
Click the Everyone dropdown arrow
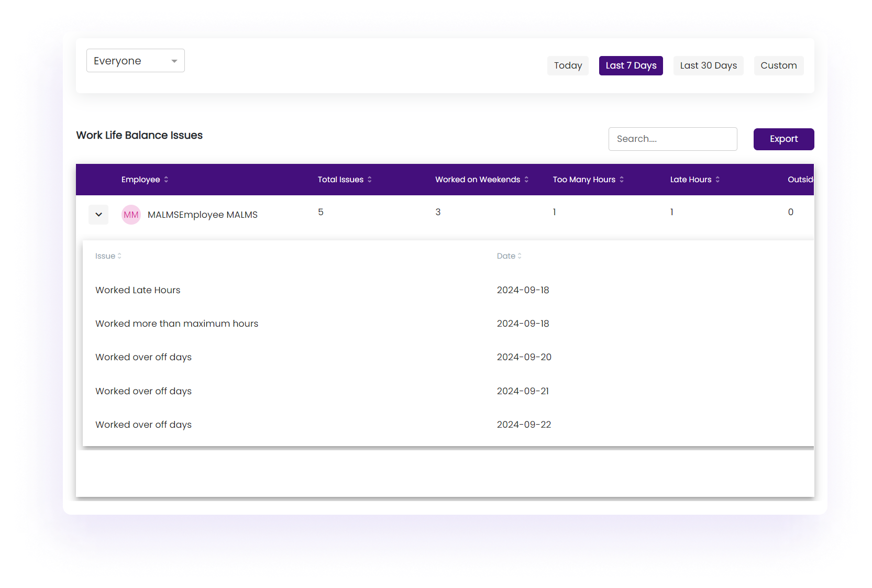174,61
